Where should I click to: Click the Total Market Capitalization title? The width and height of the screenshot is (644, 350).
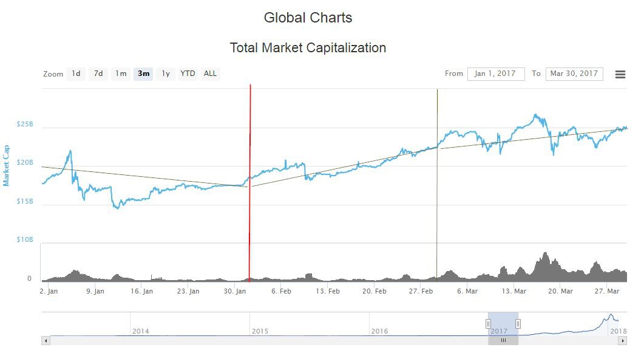click(308, 47)
